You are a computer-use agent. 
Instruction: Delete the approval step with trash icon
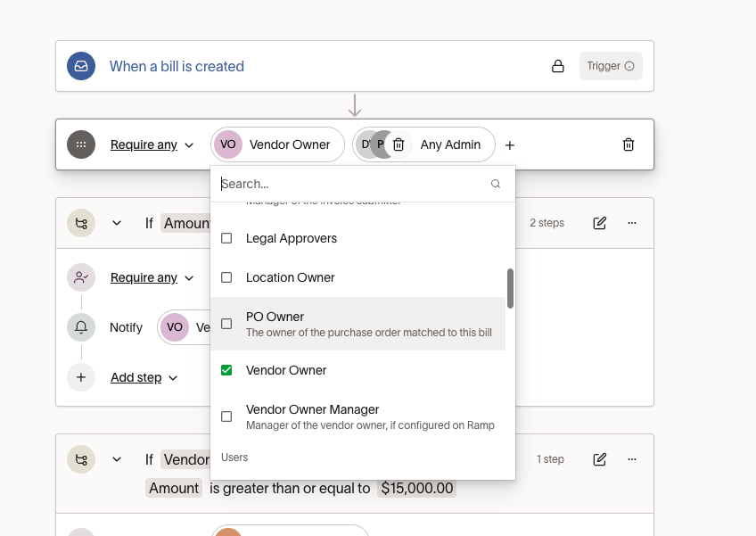click(x=629, y=144)
